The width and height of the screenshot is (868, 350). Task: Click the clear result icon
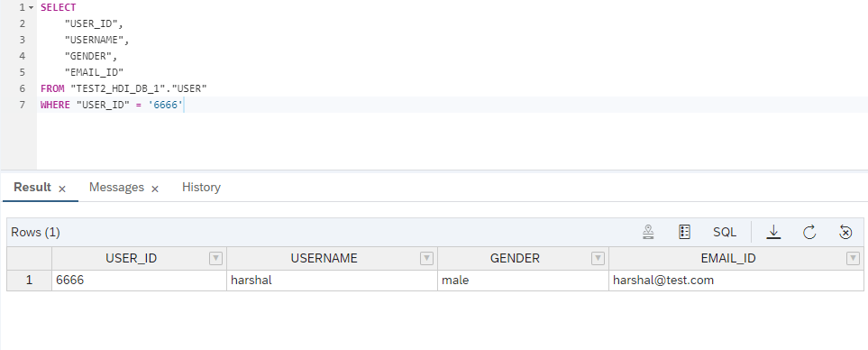pos(845,232)
